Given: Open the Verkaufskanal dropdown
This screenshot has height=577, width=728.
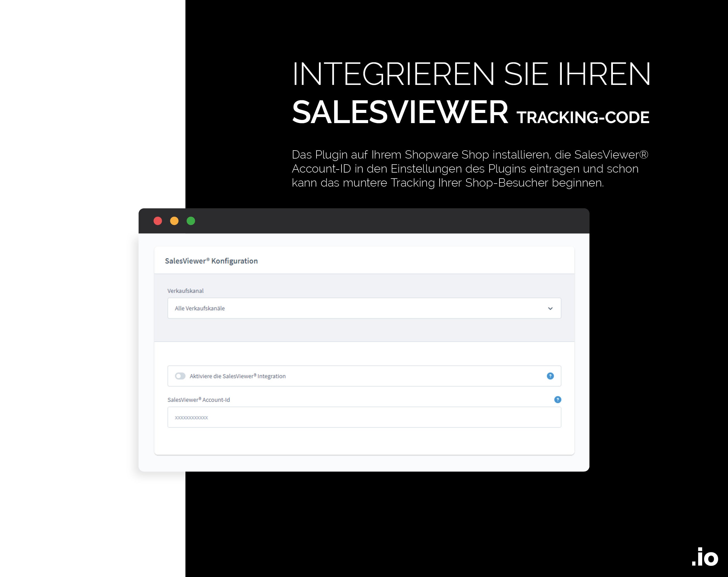Looking at the screenshot, I should [364, 308].
